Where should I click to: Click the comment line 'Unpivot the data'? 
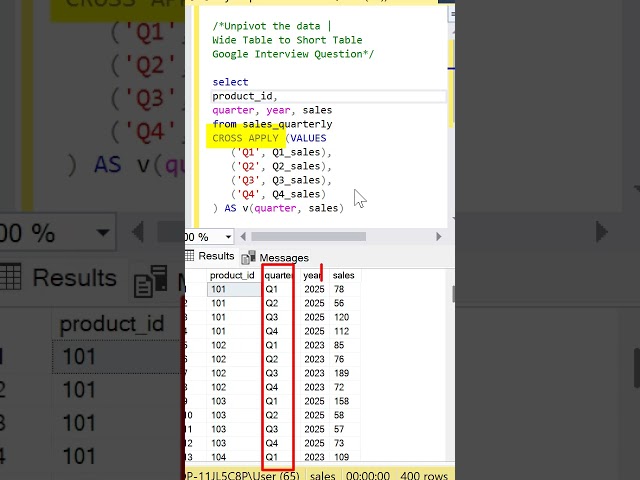[x=272, y=26]
